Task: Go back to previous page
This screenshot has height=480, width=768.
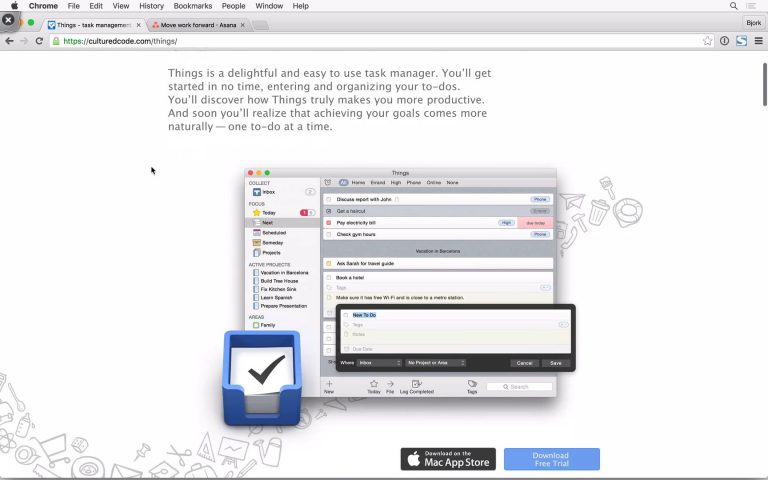Action: coord(9,41)
